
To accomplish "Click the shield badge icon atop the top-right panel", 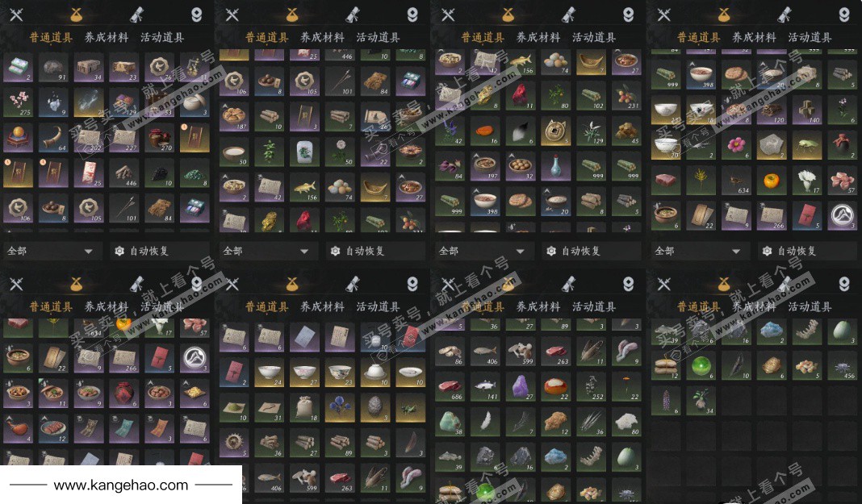I will tap(844, 15).
